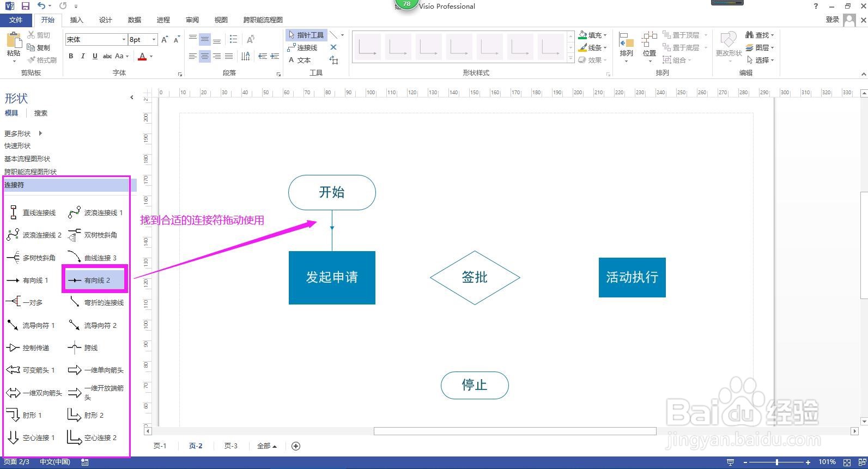Activate the Pointer Tool (指针工具)
The height and width of the screenshot is (469, 868).
pos(306,35)
